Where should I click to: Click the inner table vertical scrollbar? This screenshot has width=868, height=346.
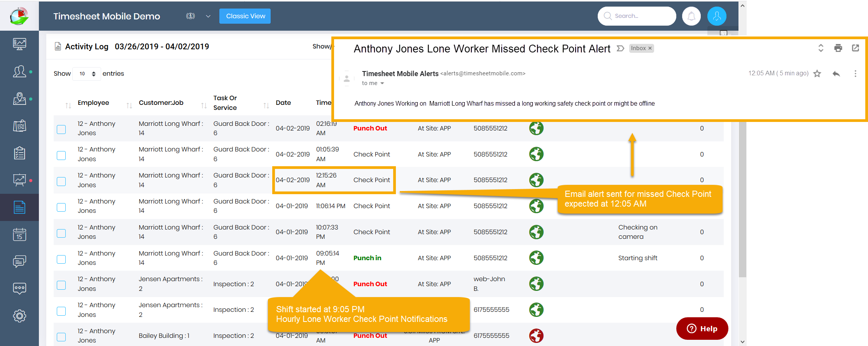click(742, 200)
